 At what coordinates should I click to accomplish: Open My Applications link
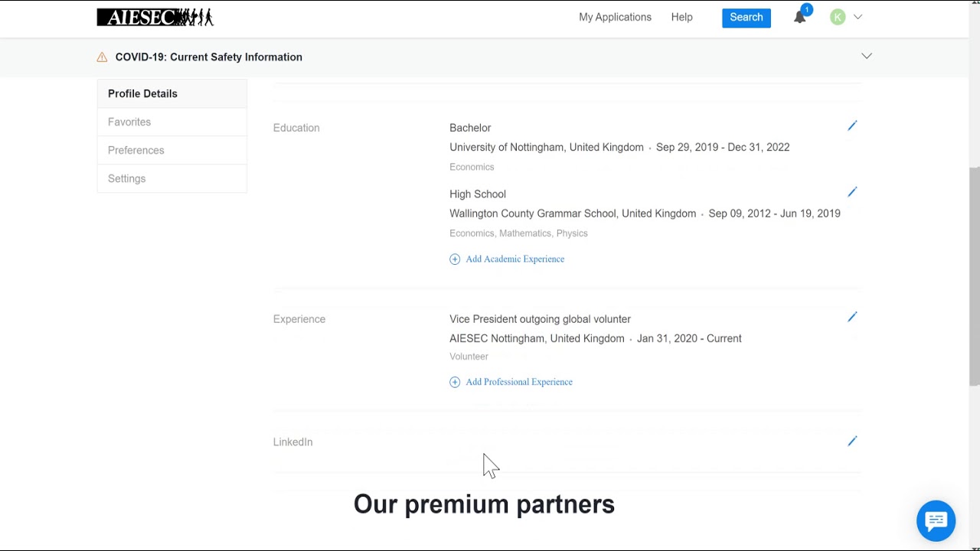click(x=615, y=17)
